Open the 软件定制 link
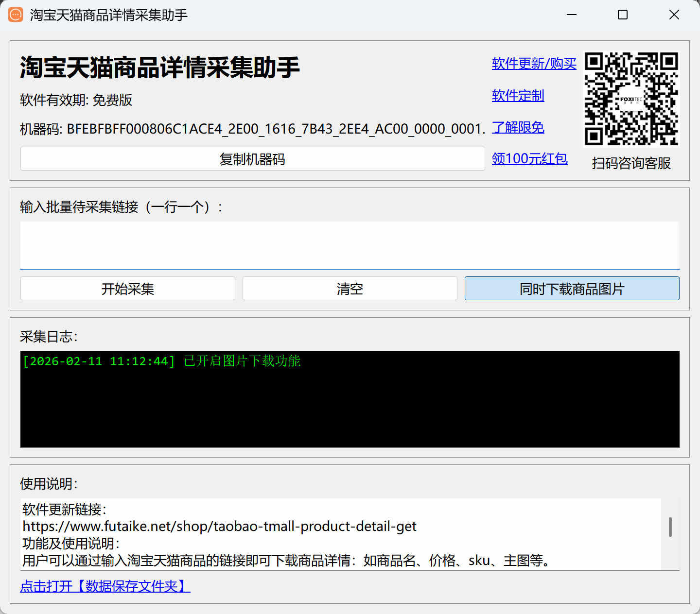700x614 pixels. coord(518,96)
